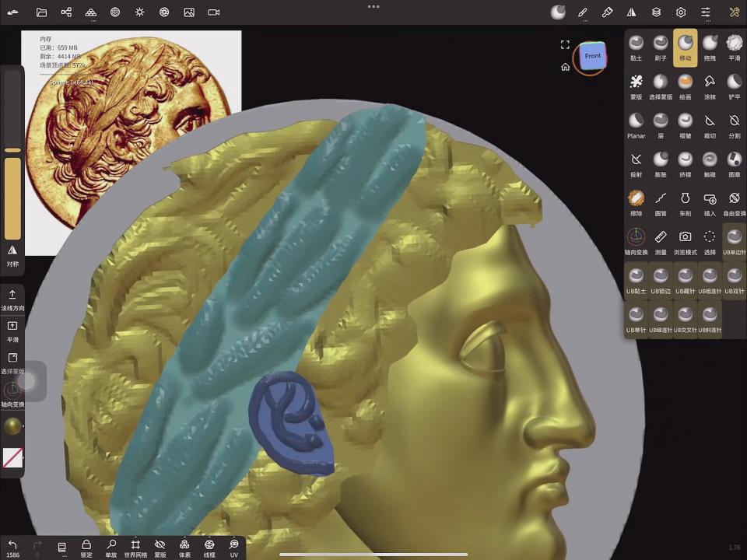747x560 pixels.
Task: Open the painting brush menu
Action: (607, 12)
